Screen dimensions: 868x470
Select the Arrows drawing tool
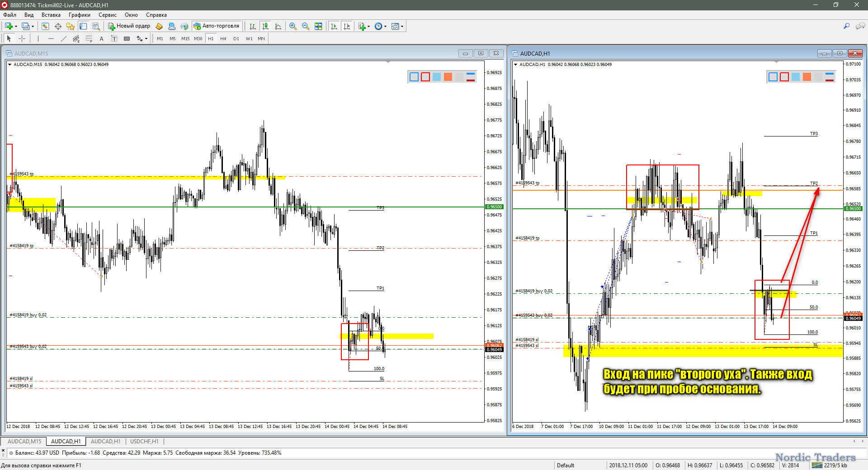(x=140, y=39)
